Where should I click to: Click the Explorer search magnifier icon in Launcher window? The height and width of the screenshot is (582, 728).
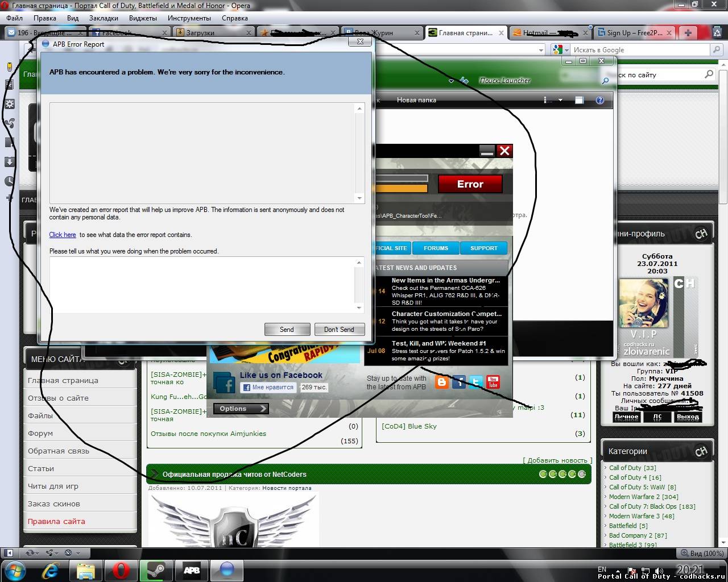605,81
